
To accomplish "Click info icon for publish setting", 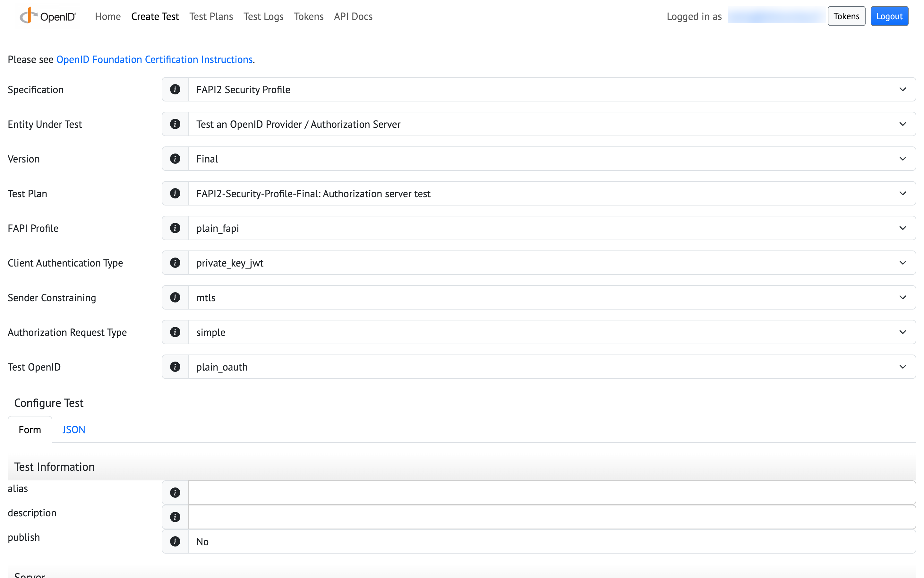I will click(x=175, y=542).
